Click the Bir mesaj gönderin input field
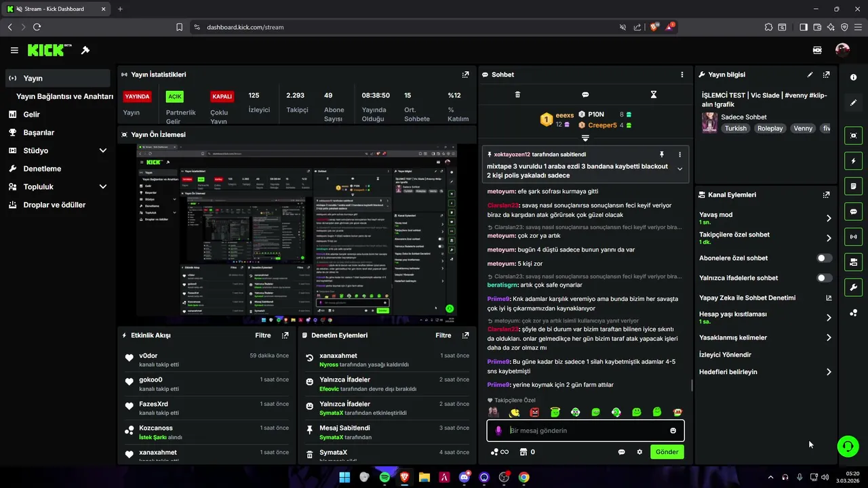 point(585,430)
